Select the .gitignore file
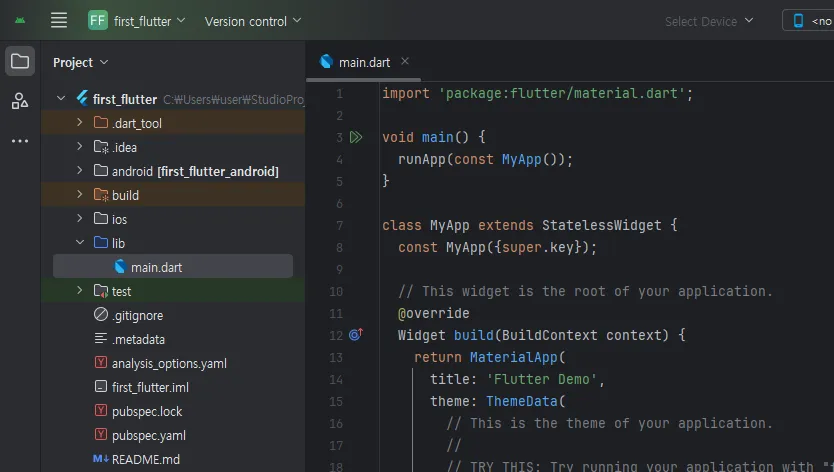 [x=137, y=316]
